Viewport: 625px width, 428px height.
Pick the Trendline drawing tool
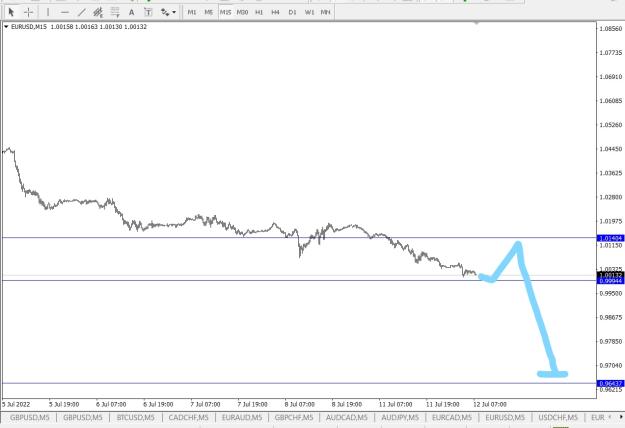click(81, 12)
